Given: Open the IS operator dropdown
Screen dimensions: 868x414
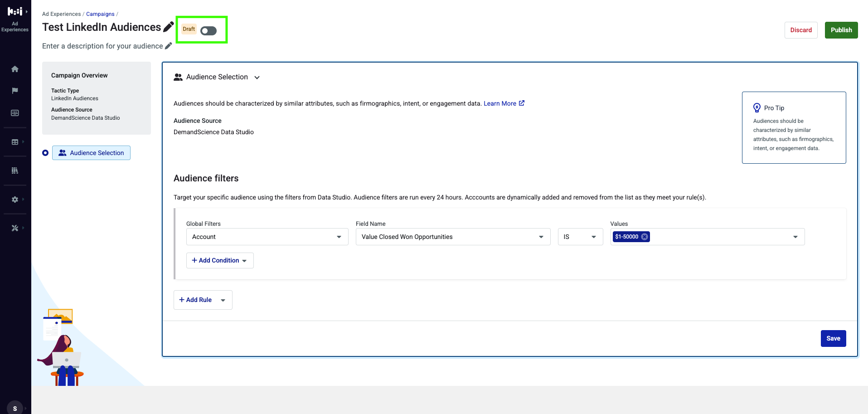Looking at the screenshot, I should 581,237.
